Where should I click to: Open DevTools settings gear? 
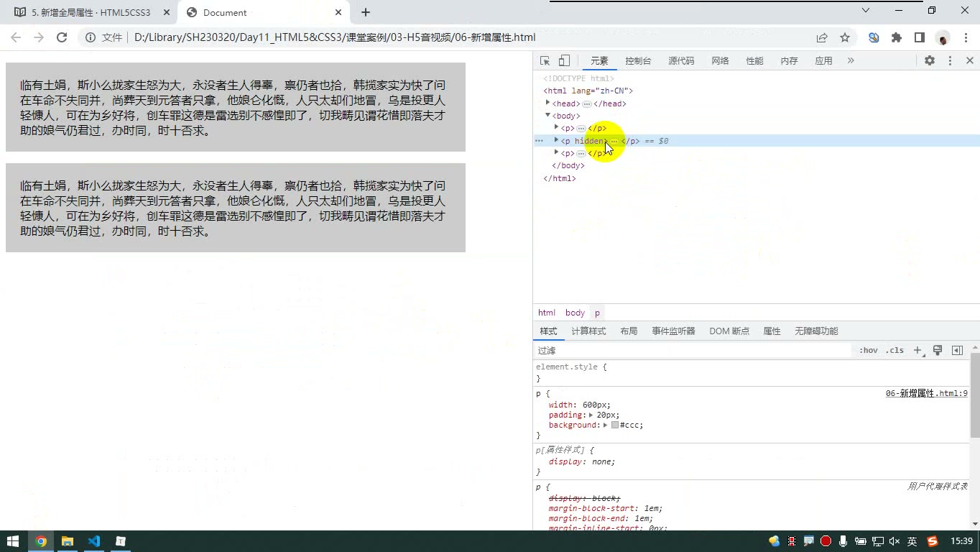930,61
